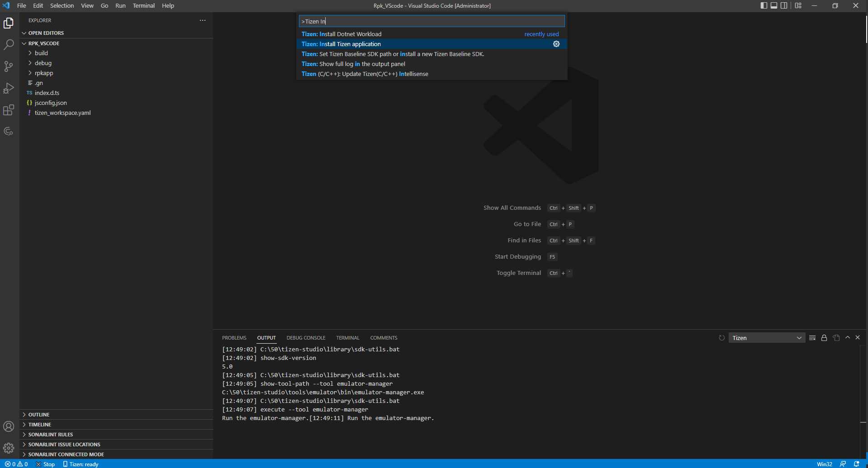Open the Run and Debug view
Viewport: 868px width, 468px height.
pos(9,88)
